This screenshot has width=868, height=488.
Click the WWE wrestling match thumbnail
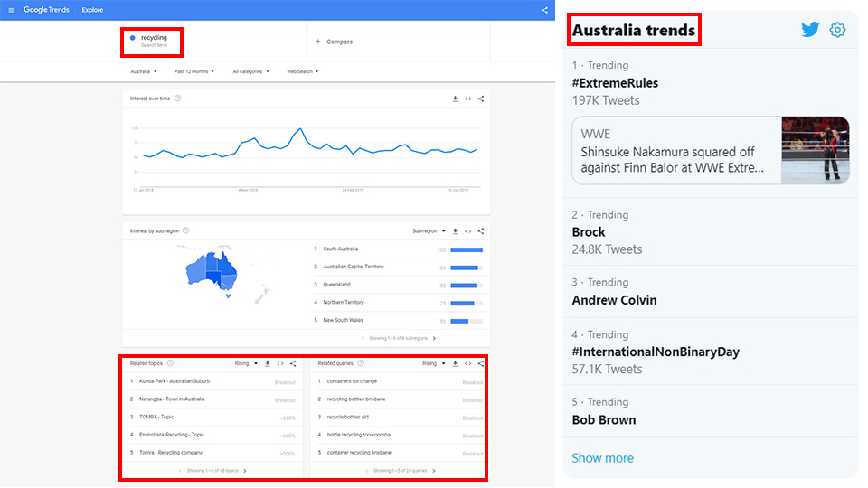[x=815, y=150]
